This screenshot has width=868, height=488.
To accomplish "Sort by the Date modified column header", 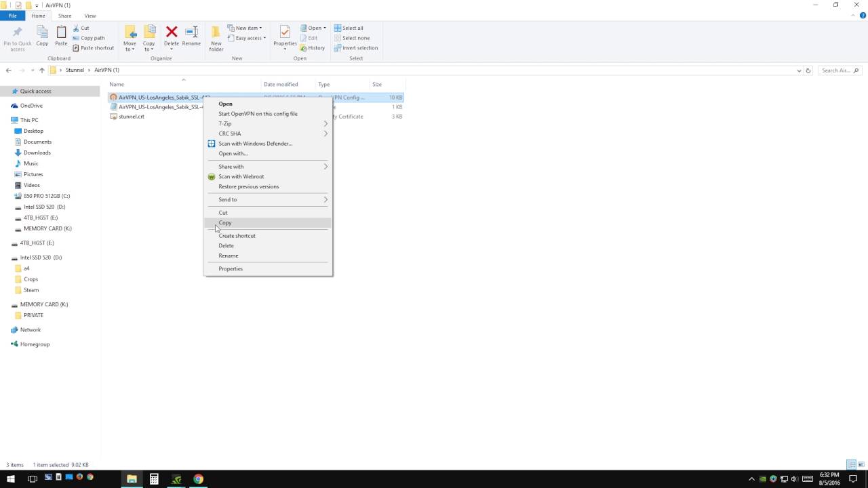I will 281,85.
